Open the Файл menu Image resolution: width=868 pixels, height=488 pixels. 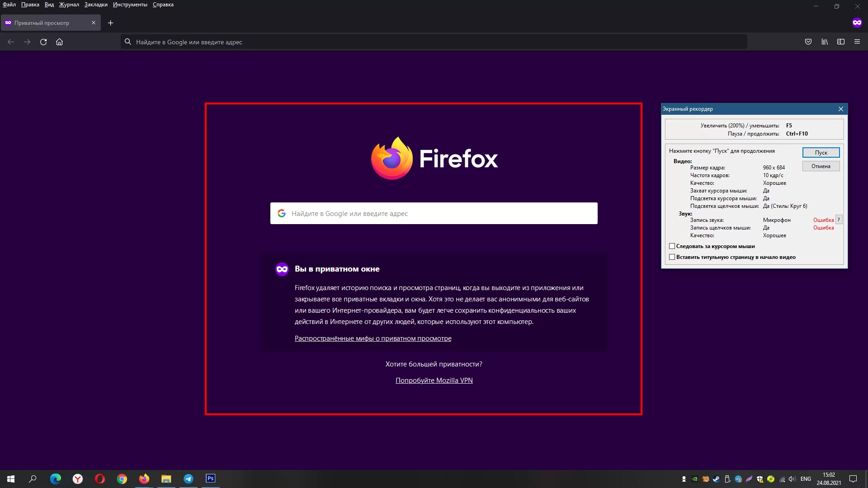pyautogui.click(x=9, y=5)
